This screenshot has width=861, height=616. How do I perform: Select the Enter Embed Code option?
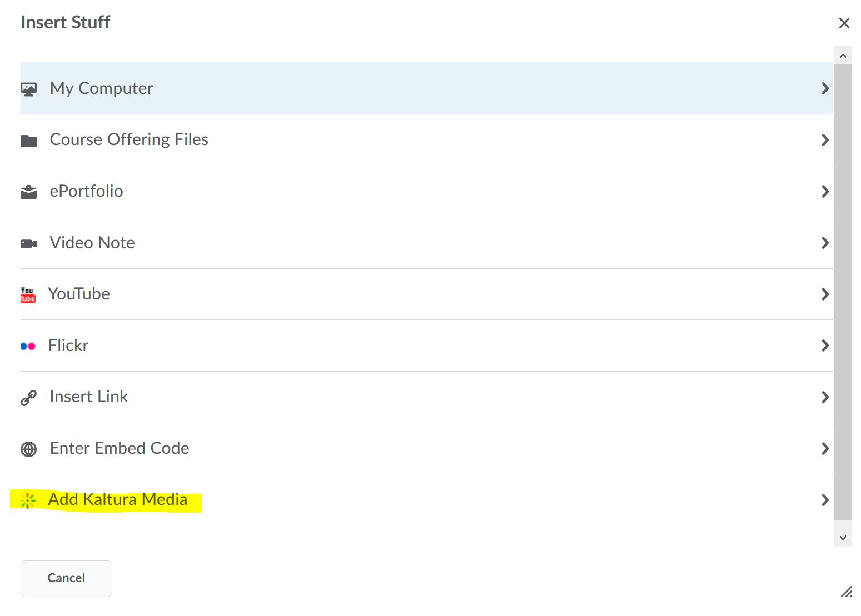pos(120,448)
